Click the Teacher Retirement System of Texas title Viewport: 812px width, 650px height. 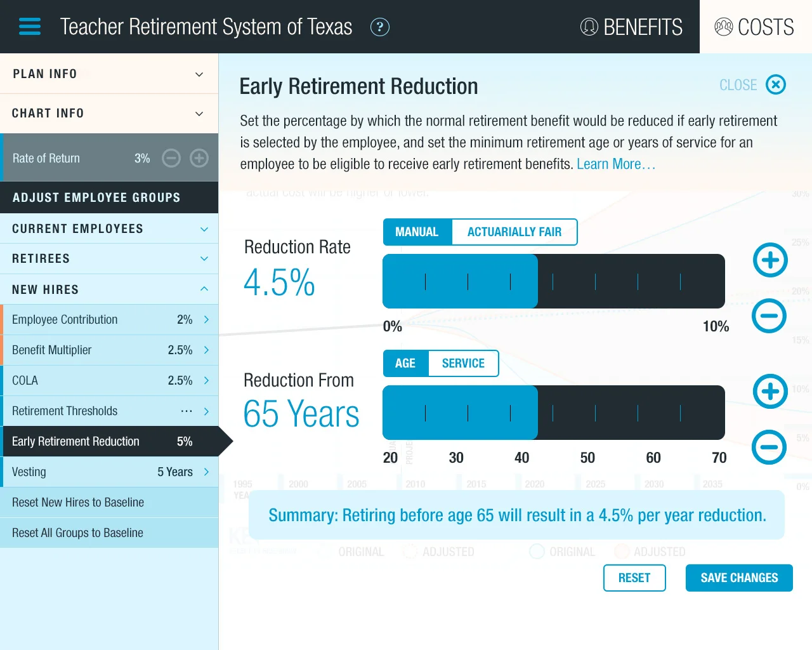coord(206,27)
